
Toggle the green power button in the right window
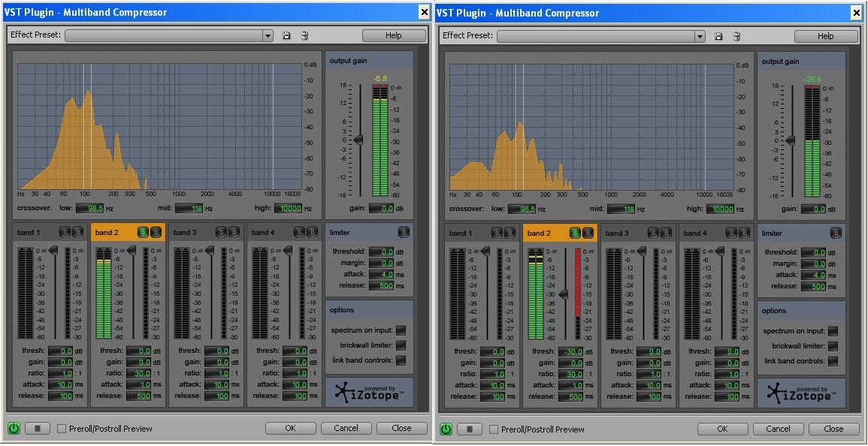[446, 429]
